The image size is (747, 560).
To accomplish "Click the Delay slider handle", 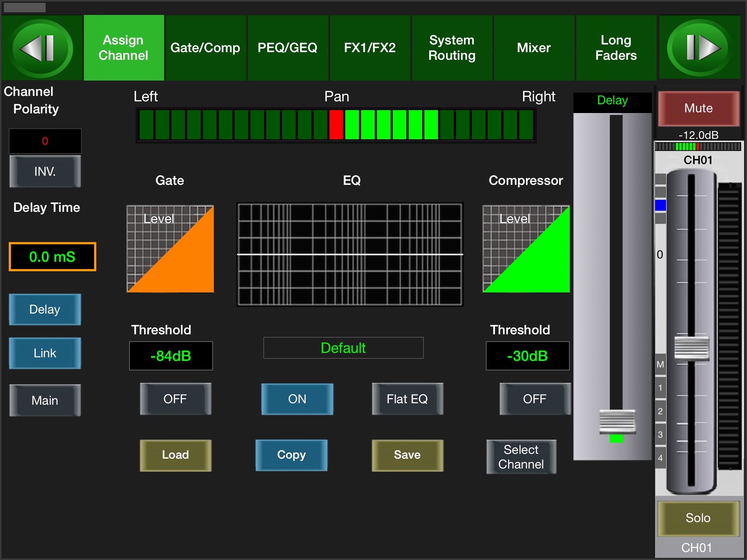I will [617, 422].
